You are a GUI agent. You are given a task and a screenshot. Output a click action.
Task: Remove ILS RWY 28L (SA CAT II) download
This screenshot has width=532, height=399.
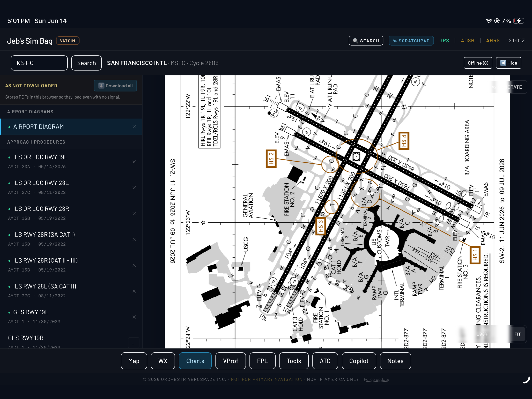point(134,291)
